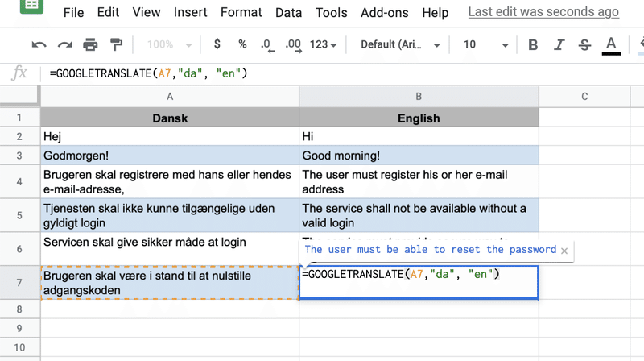
Task: Open the Help menu
Action: coord(435,13)
